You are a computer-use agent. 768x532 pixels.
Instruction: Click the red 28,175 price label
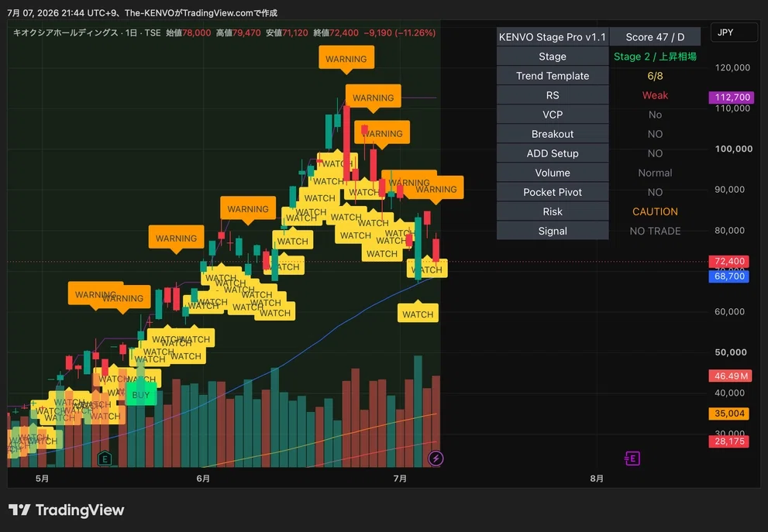728,441
